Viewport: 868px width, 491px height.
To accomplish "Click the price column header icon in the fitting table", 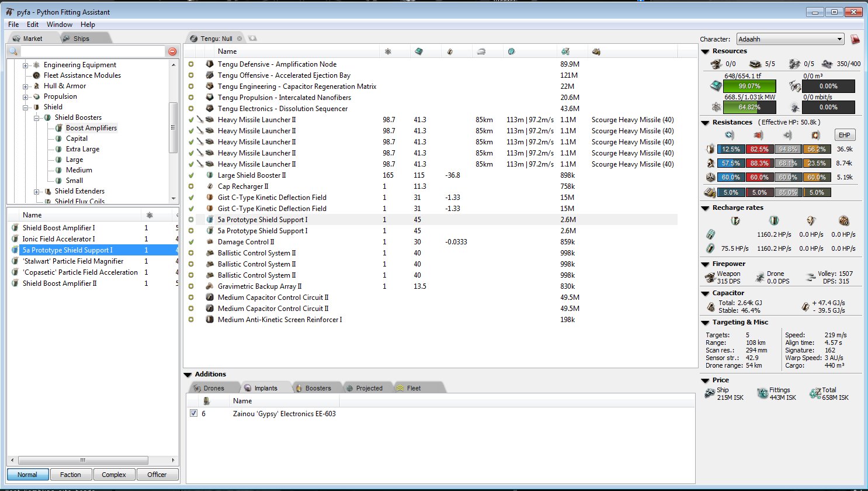I will coord(565,51).
